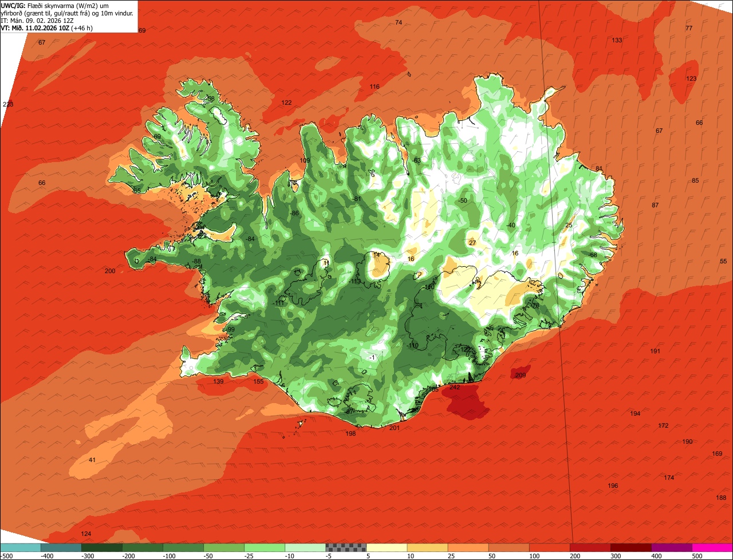This screenshot has width=733, height=560.
Task: Click the value "109" on the north coast
Action: (x=305, y=160)
